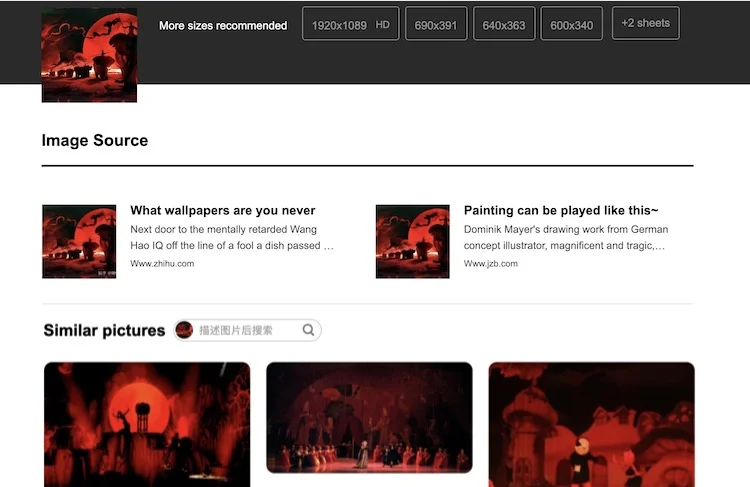Click the zhihu source description text
750x487 pixels.
[232, 237]
